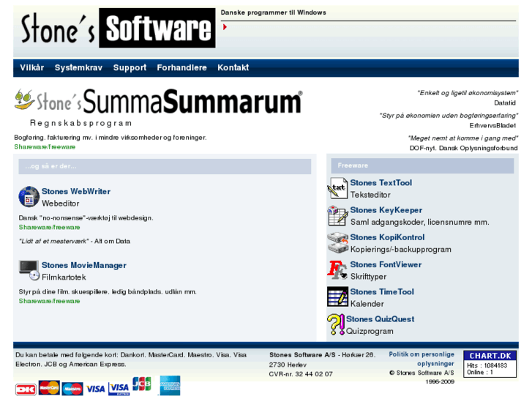532x399 pixels.
Task: Click the MasterCard payment icon
Action: 49,388
